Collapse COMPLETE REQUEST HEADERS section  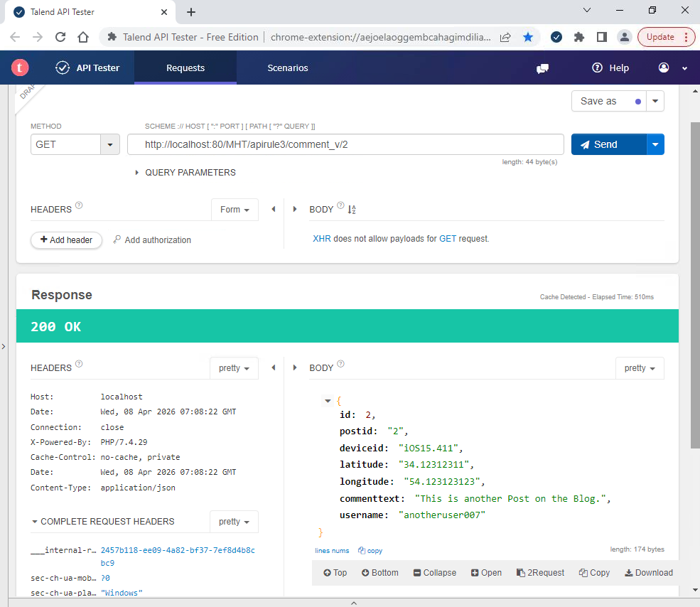pos(35,522)
